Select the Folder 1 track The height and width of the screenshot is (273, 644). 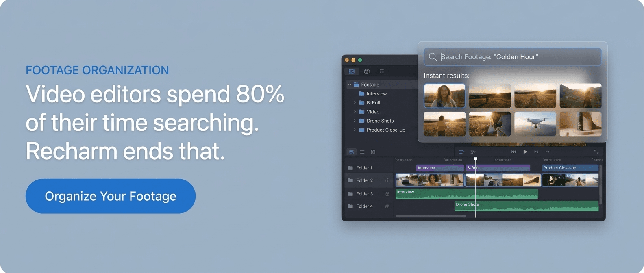click(x=368, y=168)
